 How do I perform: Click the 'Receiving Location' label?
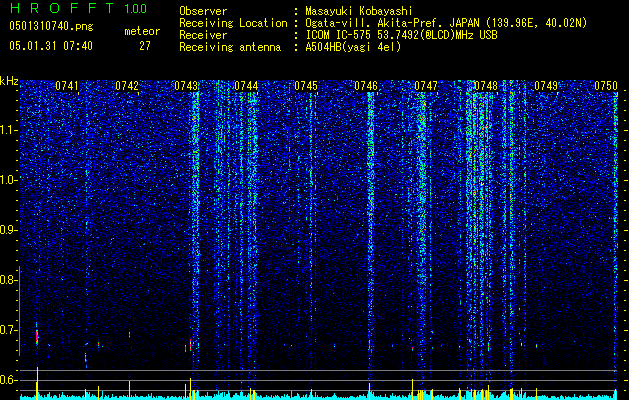233,23
